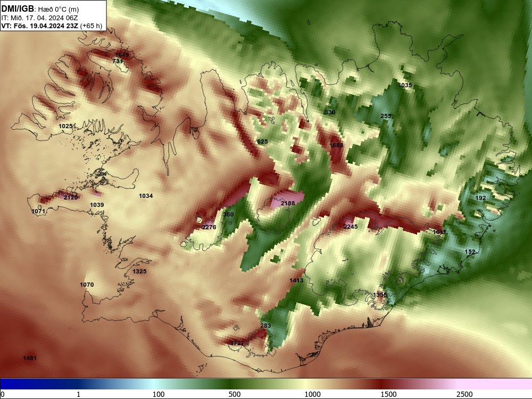Click the 1035 map value
This screenshot has height=399, width=532.
click(x=405, y=85)
